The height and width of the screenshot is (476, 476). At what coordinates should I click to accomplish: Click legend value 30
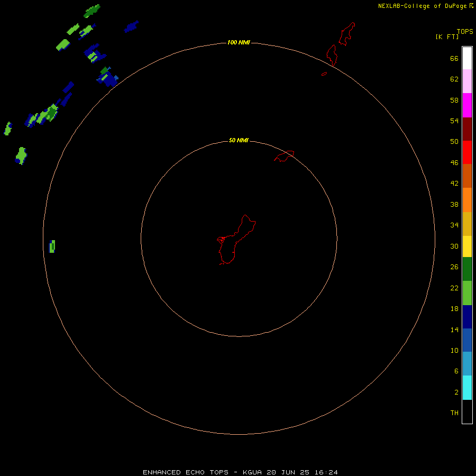454,246
